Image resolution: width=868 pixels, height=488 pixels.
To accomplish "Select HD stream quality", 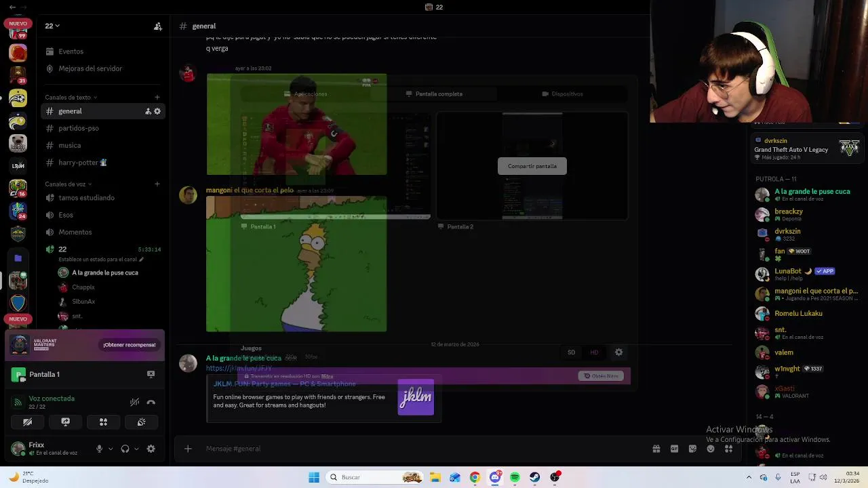I will pyautogui.click(x=594, y=352).
